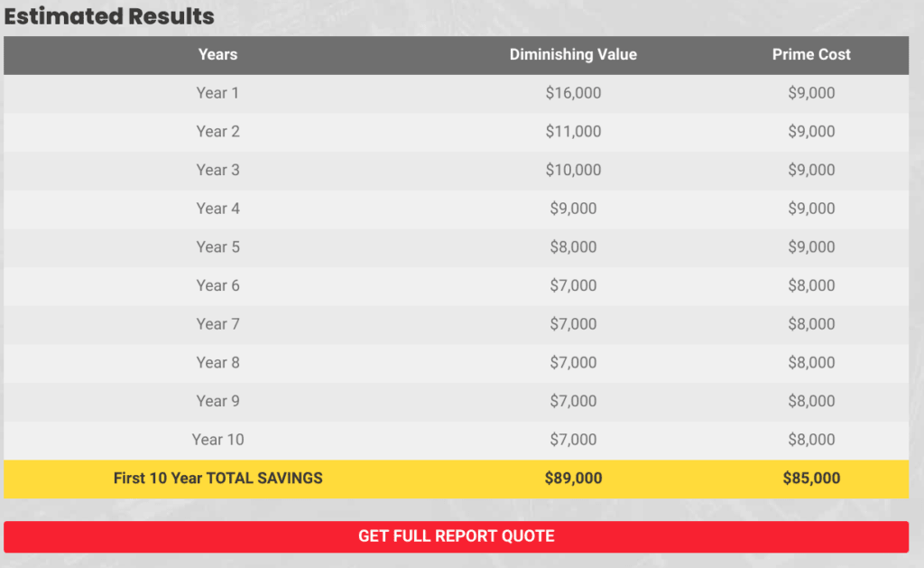Select the Diminishing Value column header
Viewport: 924px width, 568px height.
(x=573, y=54)
